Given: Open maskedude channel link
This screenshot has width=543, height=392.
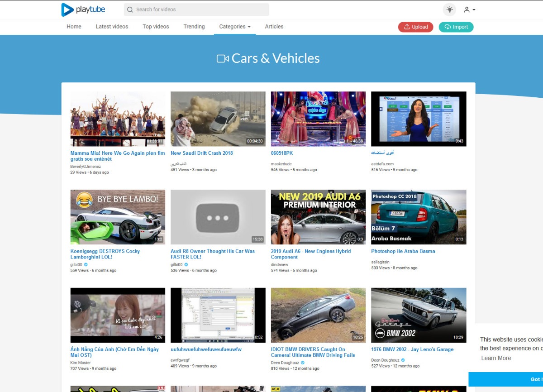Looking at the screenshot, I should 281,164.
